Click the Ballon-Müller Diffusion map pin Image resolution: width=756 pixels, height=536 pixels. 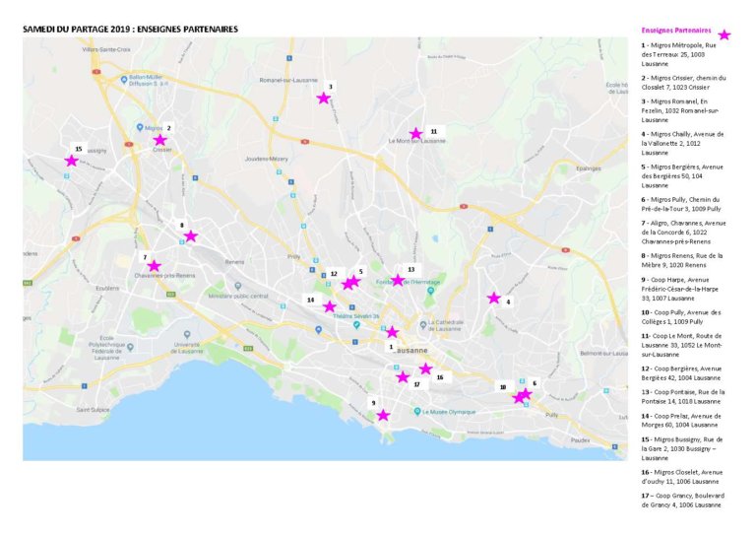(x=124, y=80)
